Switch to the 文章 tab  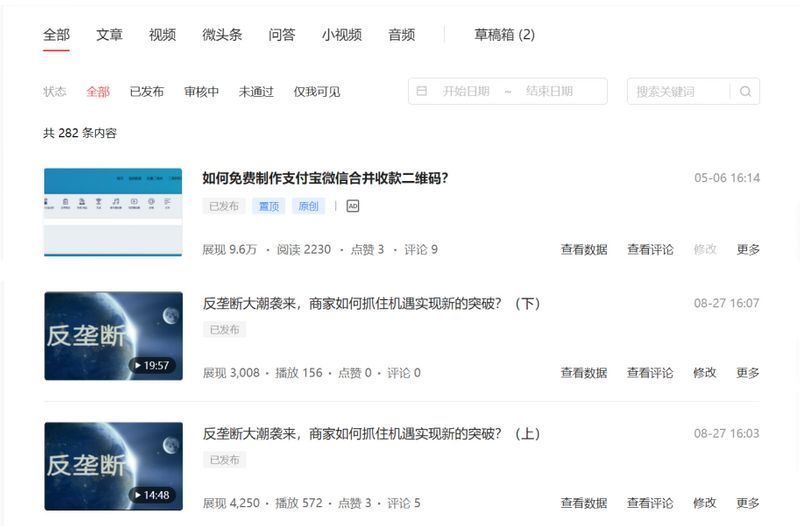[110, 35]
